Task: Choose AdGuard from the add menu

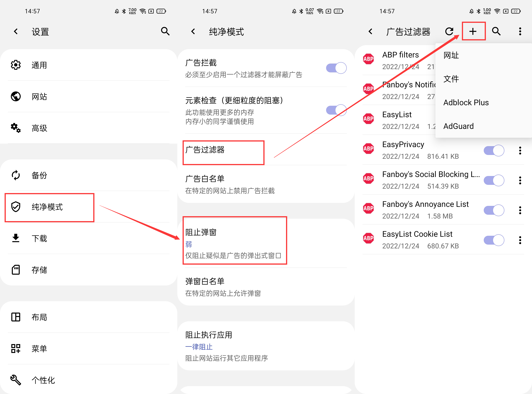Action: pyautogui.click(x=484, y=126)
